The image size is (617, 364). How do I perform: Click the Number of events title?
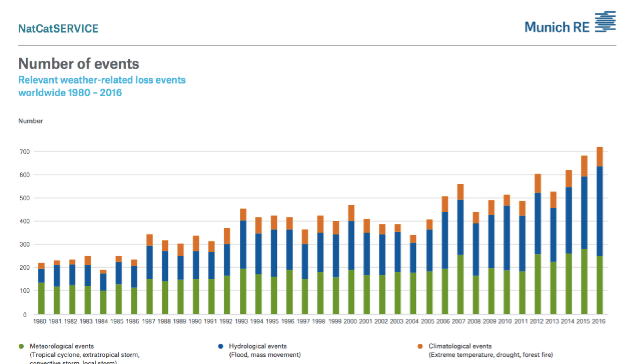(79, 64)
